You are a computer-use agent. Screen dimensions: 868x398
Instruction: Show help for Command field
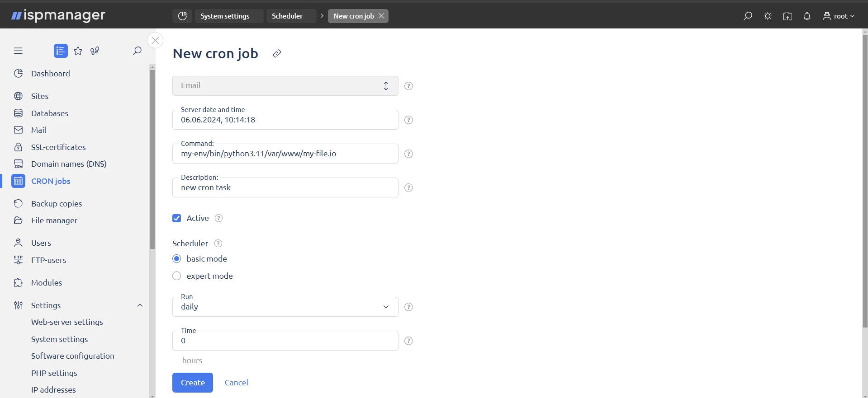pyautogui.click(x=408, y=154)
